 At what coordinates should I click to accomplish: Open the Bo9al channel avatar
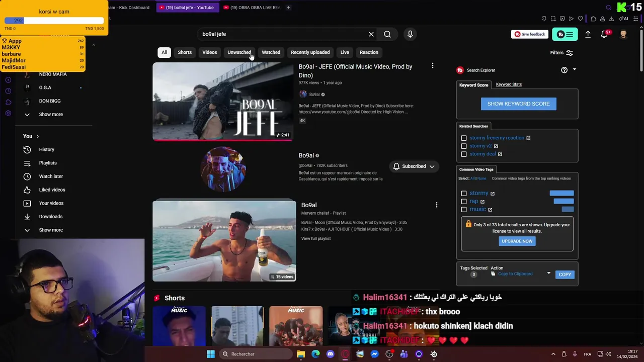223,169
